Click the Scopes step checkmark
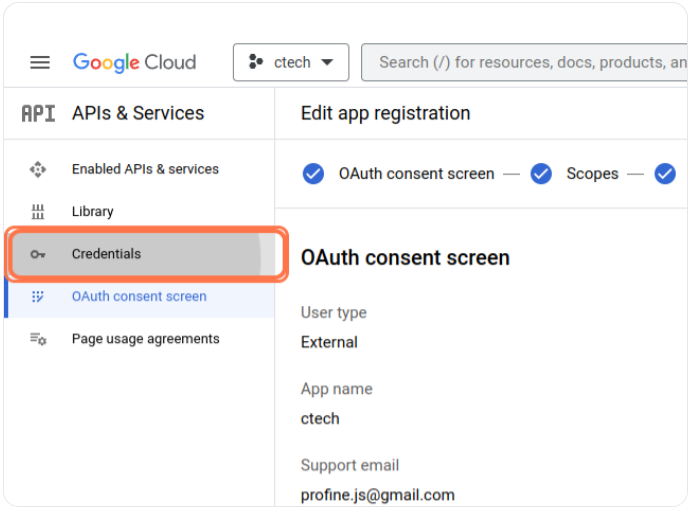The height and width of the screenshot is (514, 694). [x=541, y=174]
